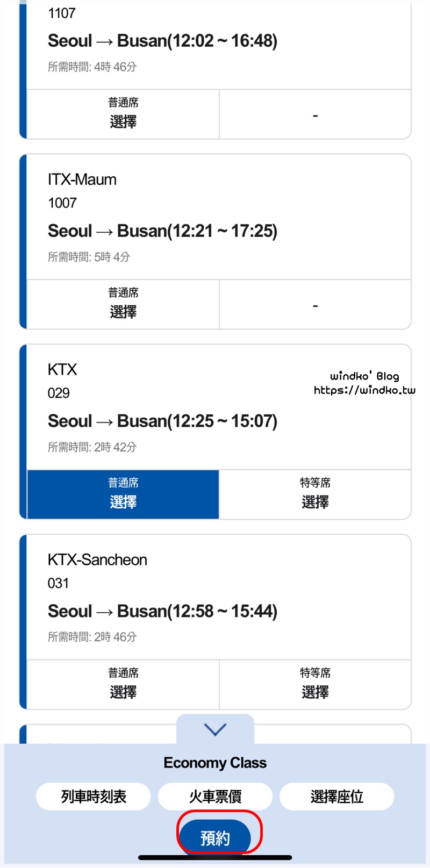
Task: Select 普通席 for KTX-Sancheon 031
Action: pyautogui.click(x=123, y=684)
